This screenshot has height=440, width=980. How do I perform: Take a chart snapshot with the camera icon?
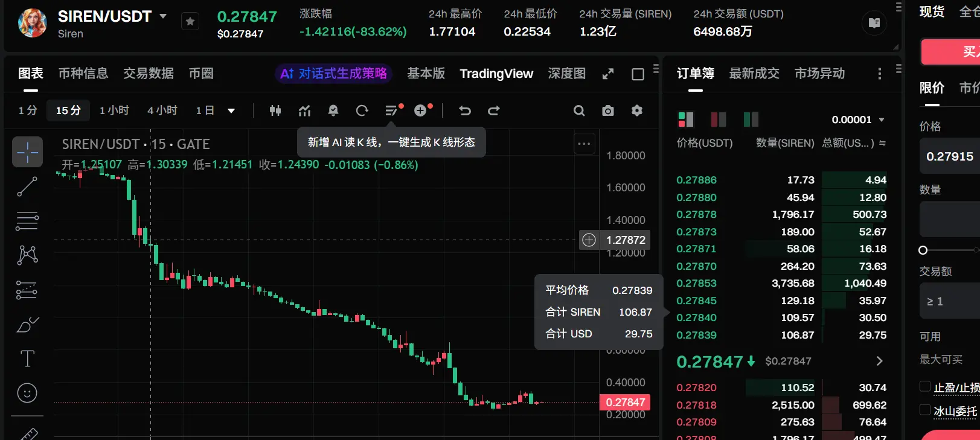click(x=608, y=110)
